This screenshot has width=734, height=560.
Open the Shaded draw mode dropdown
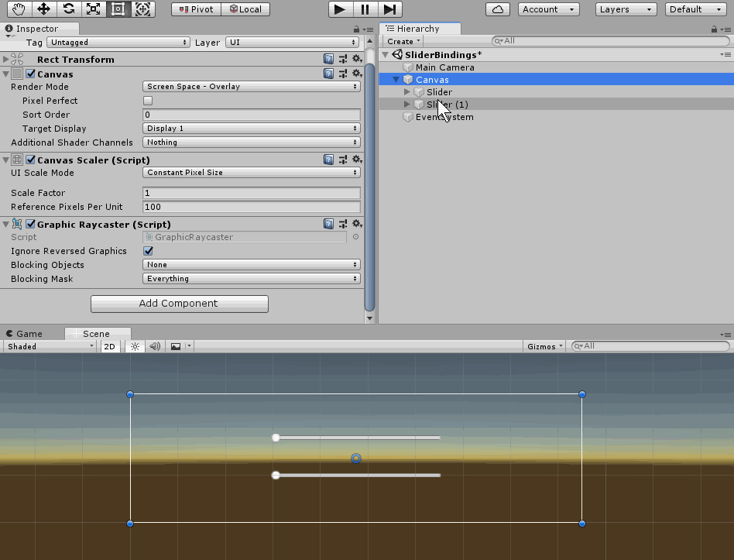pos(49,346)
